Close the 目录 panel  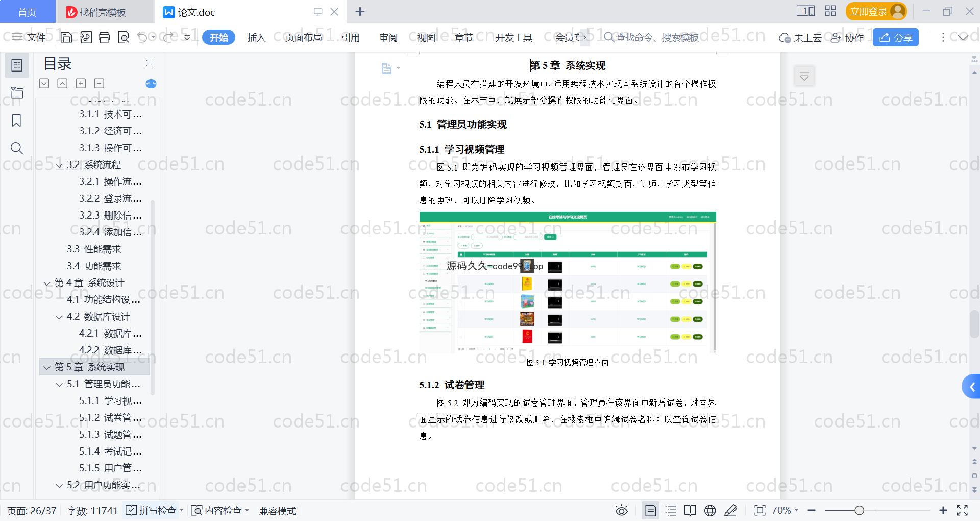pyautogui.click(x=149, y=63)
